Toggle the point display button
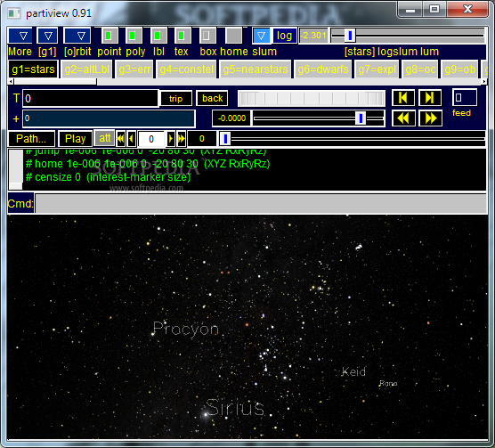The height and width of the screenshot is (448, 495). point(110,36)
